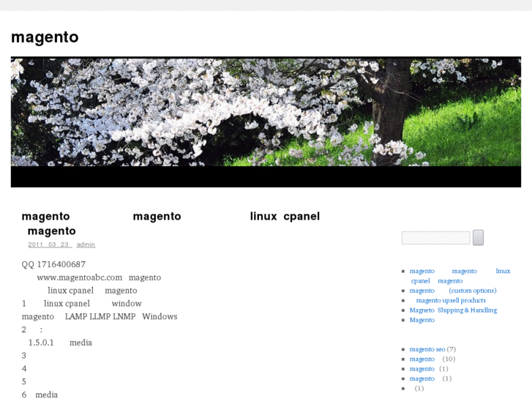Open the admin author link
This screenshot has height=399, width=532.
86,245
